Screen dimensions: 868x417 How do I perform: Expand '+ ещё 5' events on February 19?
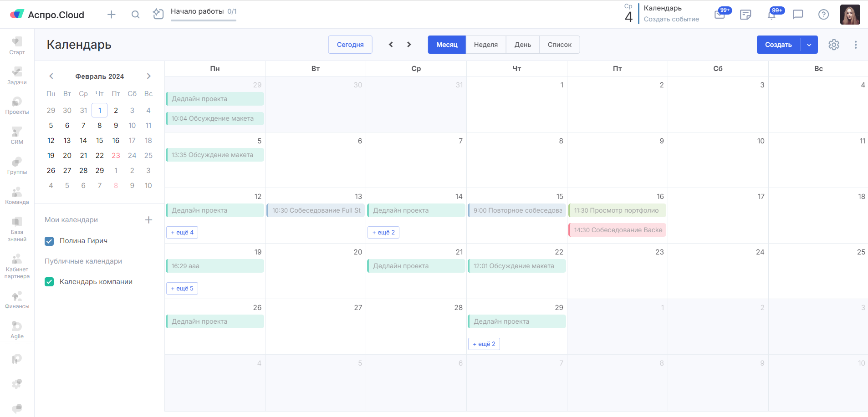point(182,288)
